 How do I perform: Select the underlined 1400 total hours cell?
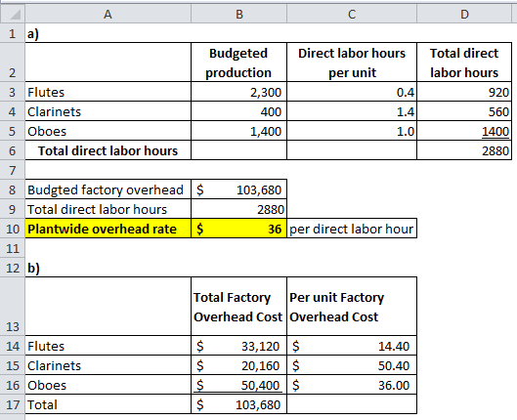(x=464, y=131)
